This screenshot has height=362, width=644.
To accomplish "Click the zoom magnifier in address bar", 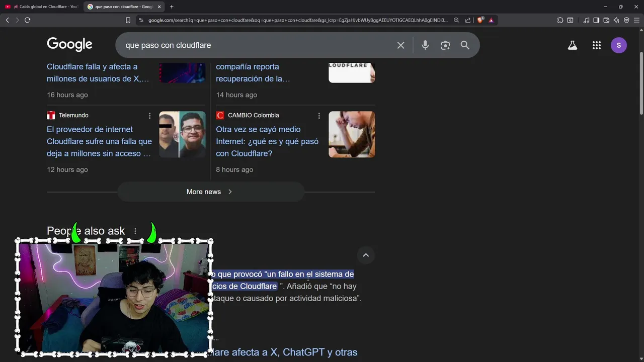I will tap(456, 20).
